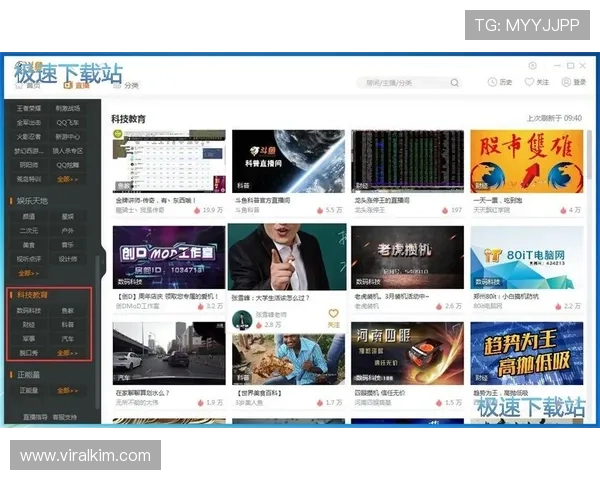The image size is (600, 480).
Task: Select the 狼人杀专区 category
Action: (68, 151)
